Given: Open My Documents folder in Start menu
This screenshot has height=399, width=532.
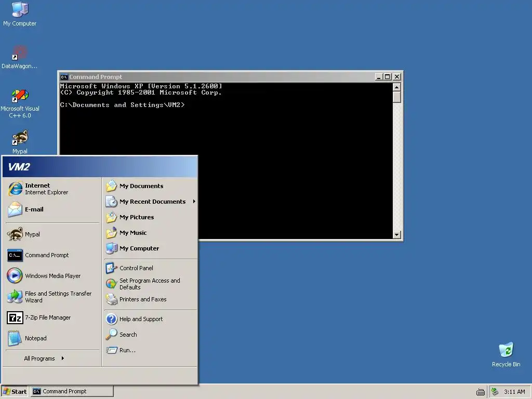Looking at the screenshot, I should 150,186.
